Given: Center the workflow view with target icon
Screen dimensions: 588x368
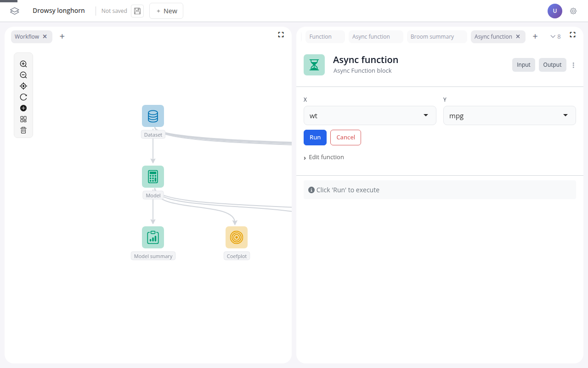Looking at the screenshot, I should pyautogui.click(x=23, y=86).
